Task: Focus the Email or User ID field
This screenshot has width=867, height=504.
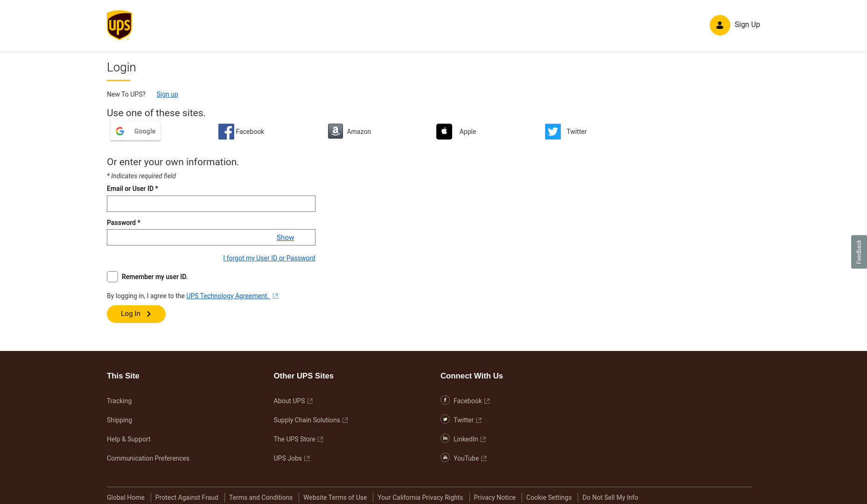Action: [211, 203]
